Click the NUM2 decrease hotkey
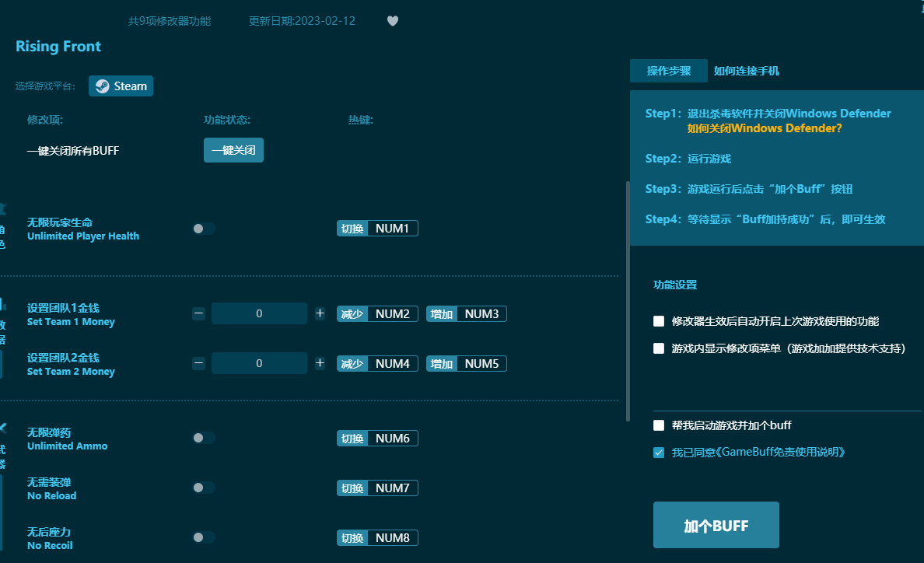The height and width of the screenshot is (563, 924). tap(377, 314)
